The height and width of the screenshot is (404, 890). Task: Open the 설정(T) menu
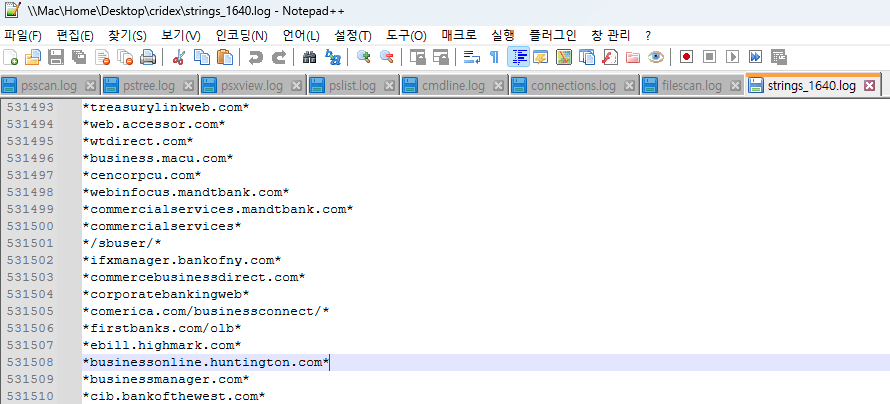(352, 36)
